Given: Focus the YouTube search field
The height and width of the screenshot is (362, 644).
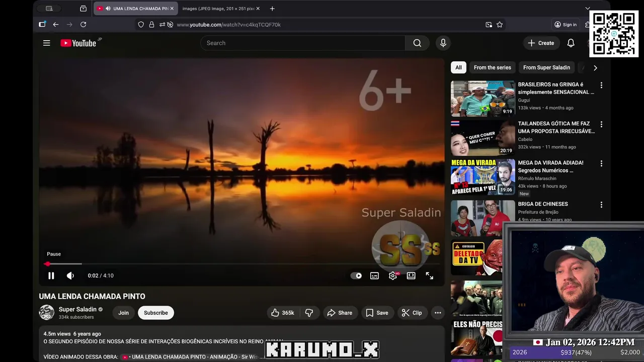Looking at the screenshot, I should click(303, 43).
